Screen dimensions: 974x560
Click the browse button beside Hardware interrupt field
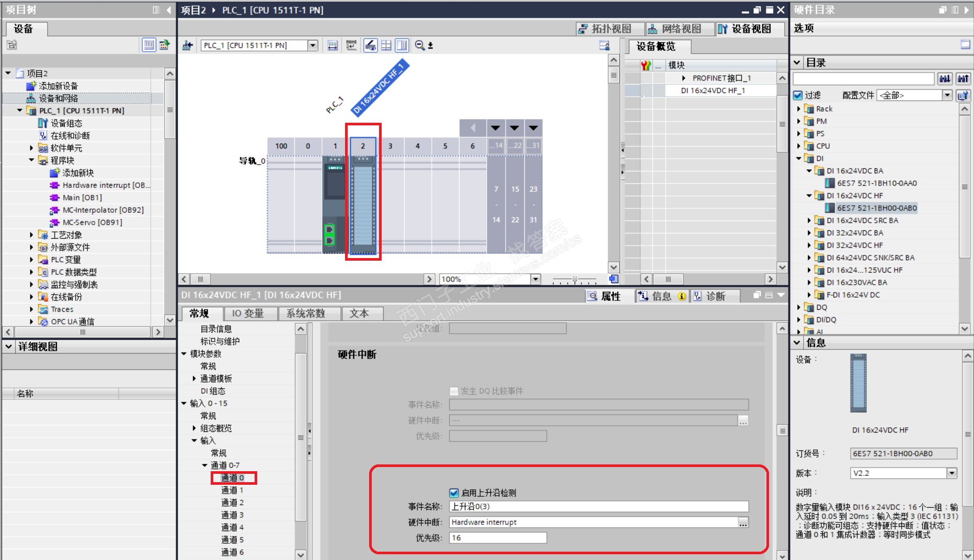click(x=743, y=522)
